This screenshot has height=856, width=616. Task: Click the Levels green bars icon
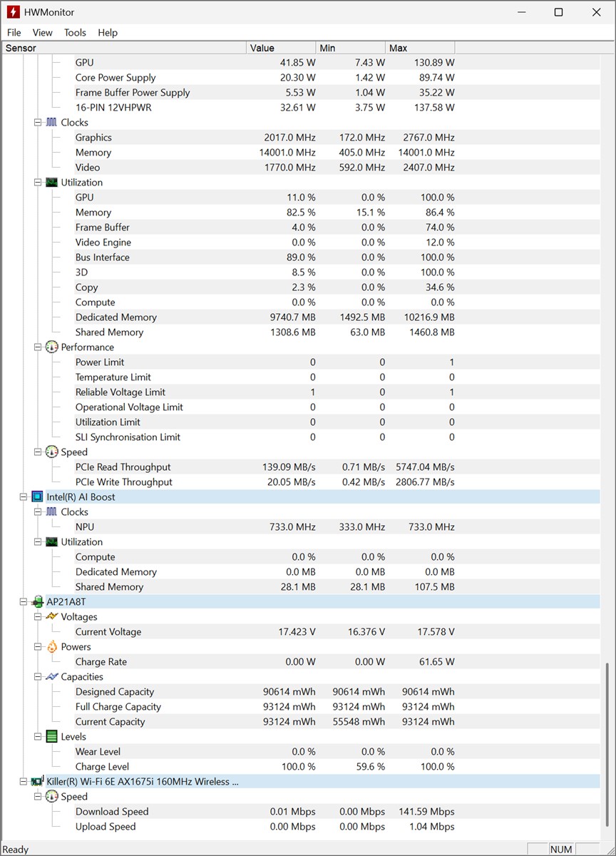click(51, 737)
